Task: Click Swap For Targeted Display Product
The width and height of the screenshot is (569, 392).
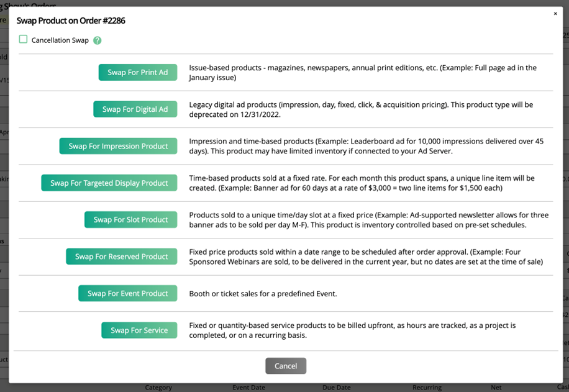Action: (x=109, y=183)
